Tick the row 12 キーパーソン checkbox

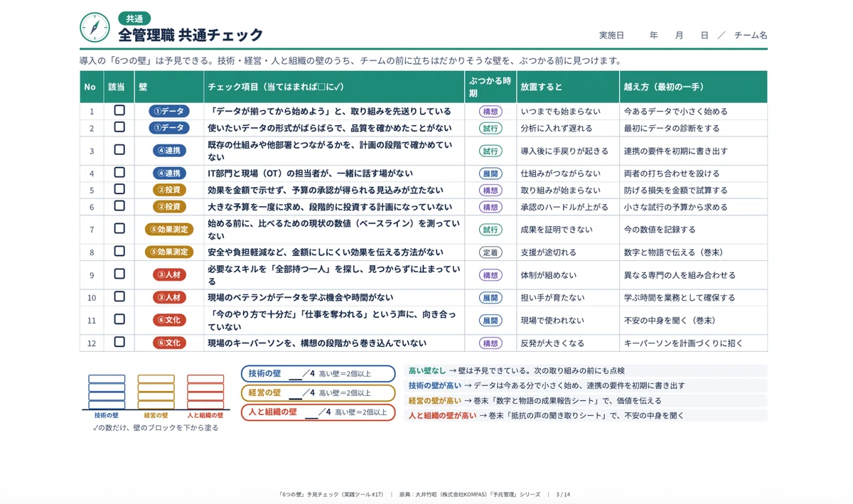(119, 343)
